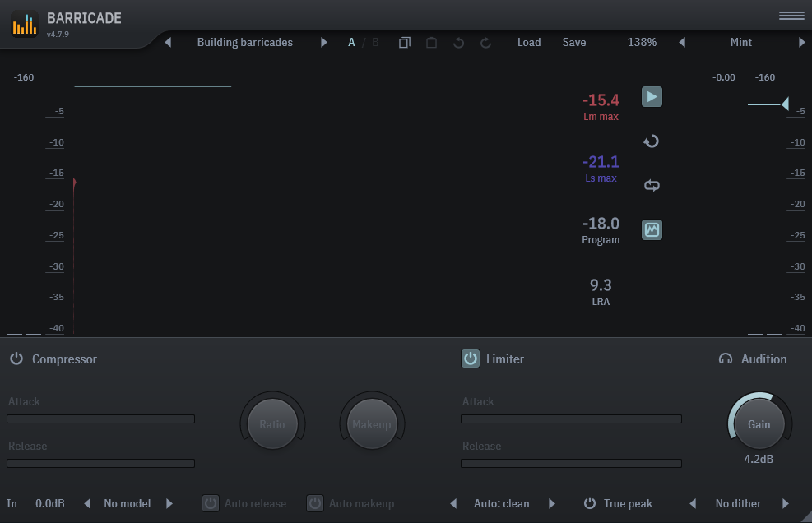Select previous compressor model arrow
This screenshot has height=523, width=812.
coord(87,503)
